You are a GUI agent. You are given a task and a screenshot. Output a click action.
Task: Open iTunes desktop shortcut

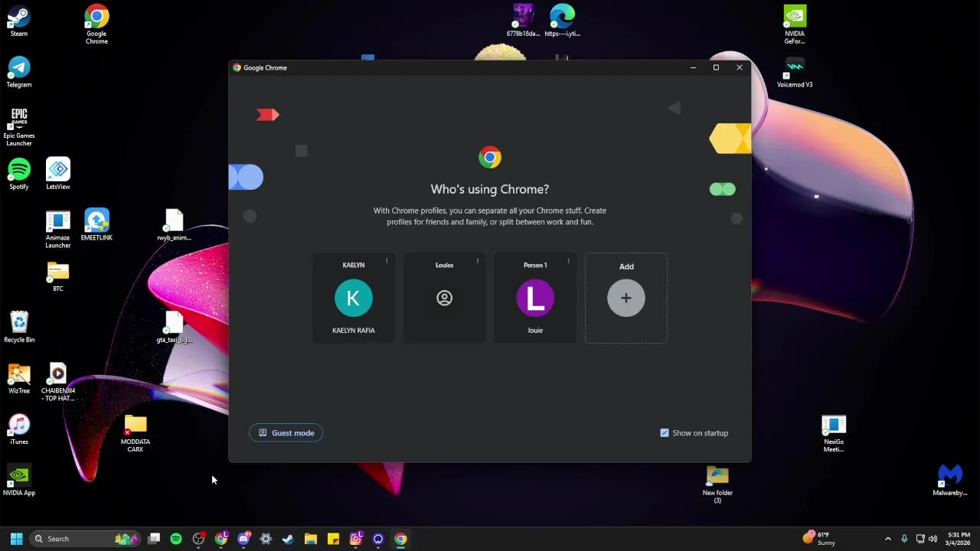[x=19, y=430]
